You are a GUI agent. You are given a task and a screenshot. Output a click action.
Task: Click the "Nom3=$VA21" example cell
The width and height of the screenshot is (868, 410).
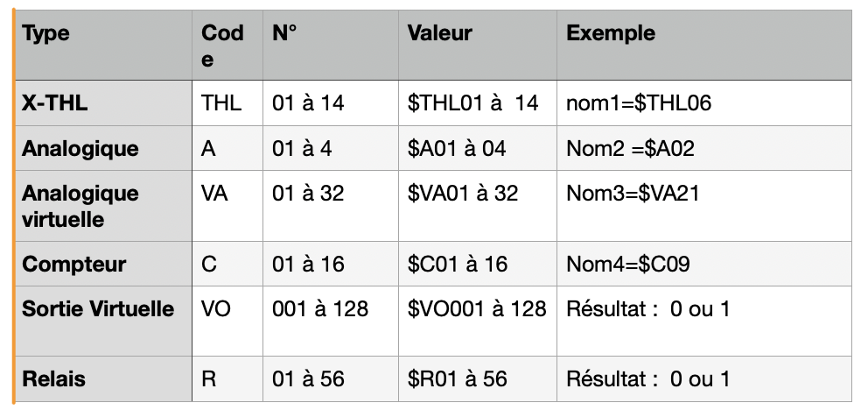coord(633,193)
